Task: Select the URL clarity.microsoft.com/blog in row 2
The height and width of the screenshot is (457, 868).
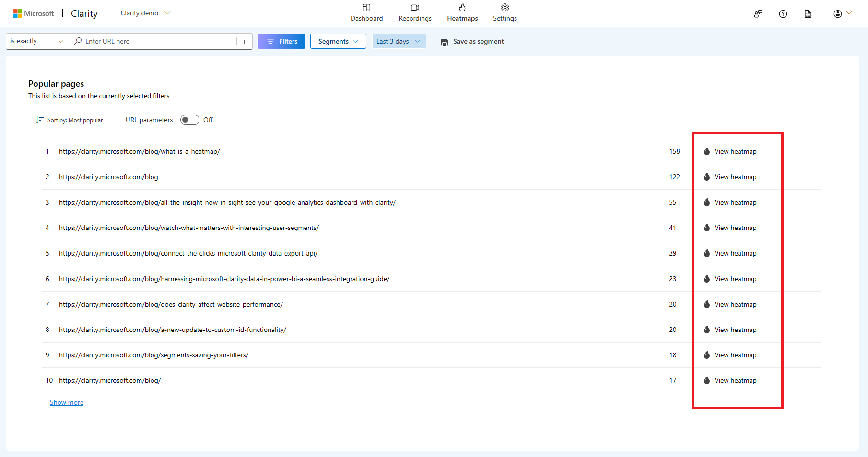Action: click(x=108, y=177)
